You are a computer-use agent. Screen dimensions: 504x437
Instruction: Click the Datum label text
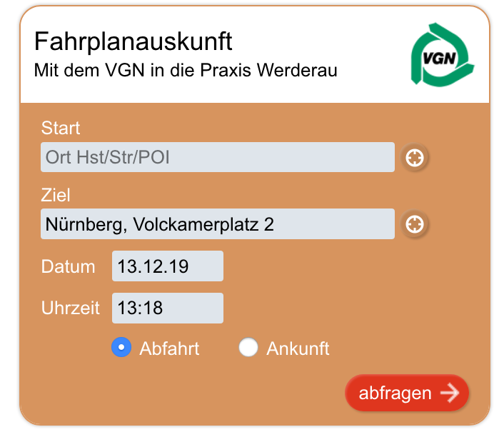coord(69,267)
